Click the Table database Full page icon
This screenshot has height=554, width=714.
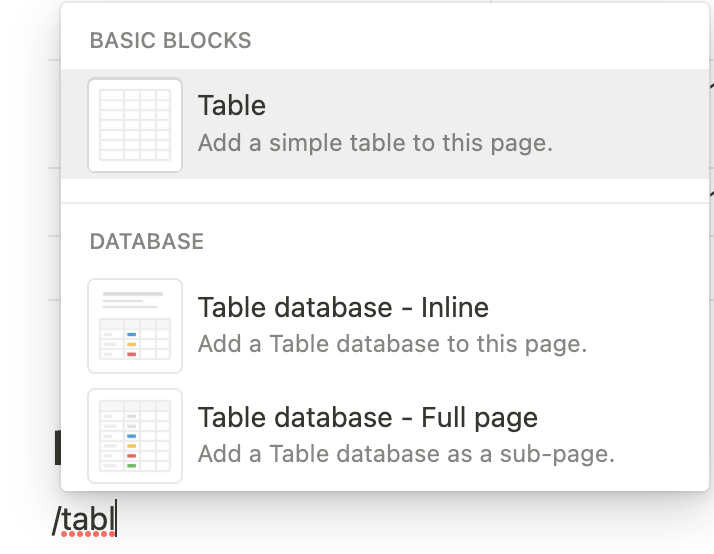[x=135, y=436]
